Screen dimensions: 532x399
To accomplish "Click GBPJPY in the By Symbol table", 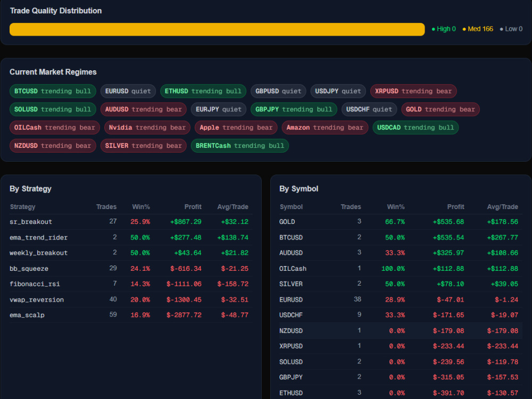I will coord(291,377).
